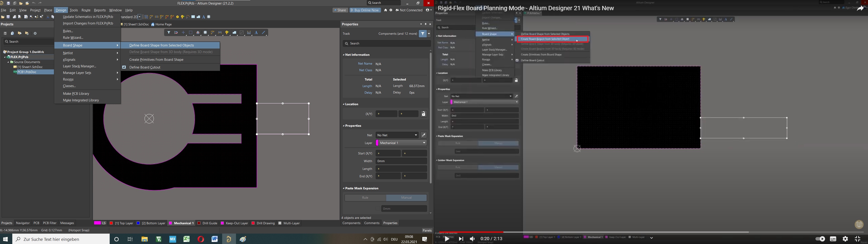Open the Tools menu
868x244 pixels.
[73, 10]
